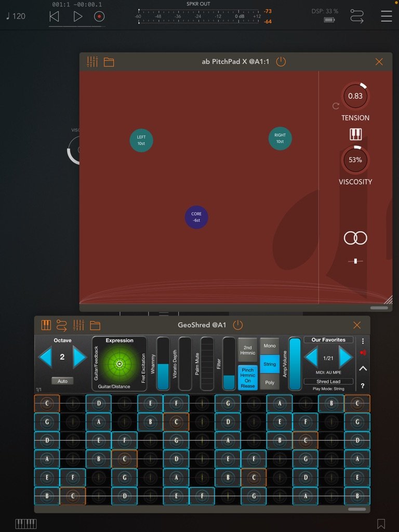
Task: Rewind to start with the skip-back icon
Action: [54, 16]
